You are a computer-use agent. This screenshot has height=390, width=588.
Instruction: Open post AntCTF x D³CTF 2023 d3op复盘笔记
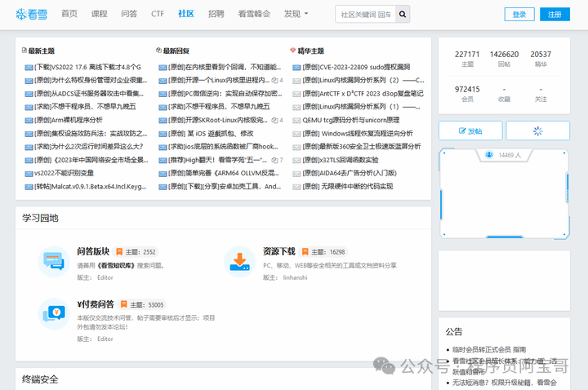click(363, 93)
